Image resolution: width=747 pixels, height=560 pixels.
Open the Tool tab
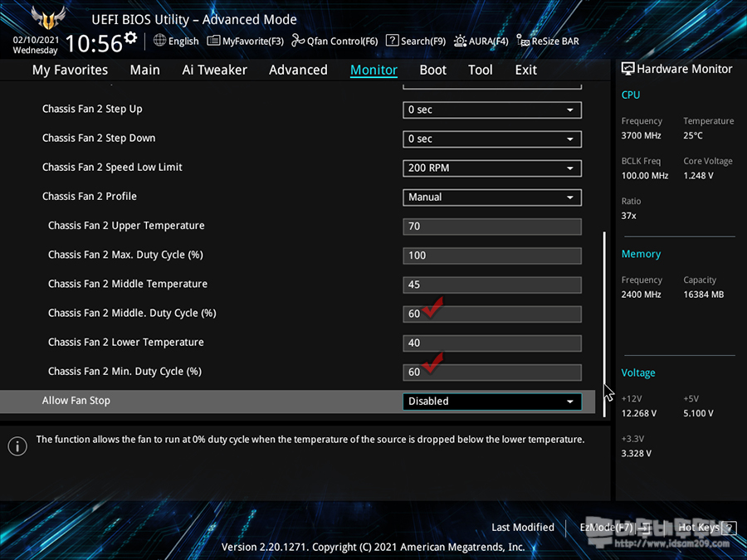click(x=481, y=70)
